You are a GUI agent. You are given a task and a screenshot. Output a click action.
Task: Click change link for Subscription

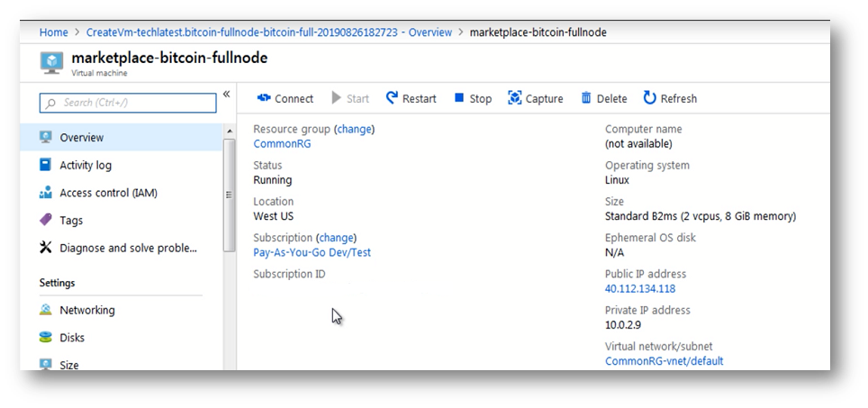[336, 238]
